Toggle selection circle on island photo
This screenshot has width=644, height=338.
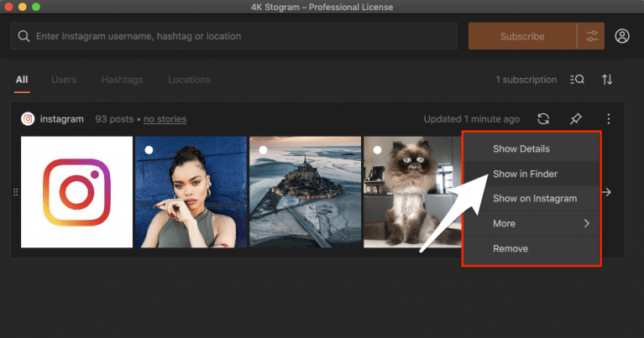(x=263, y=150)
